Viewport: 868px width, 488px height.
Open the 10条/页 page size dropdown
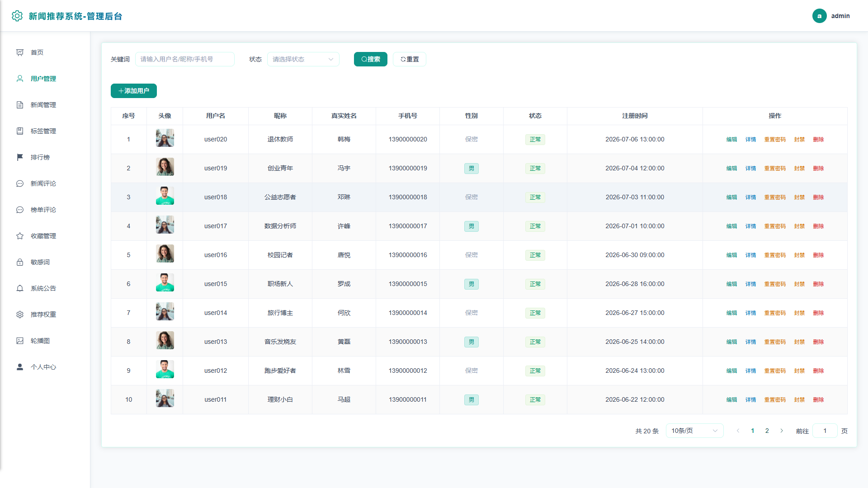point(694,431)
